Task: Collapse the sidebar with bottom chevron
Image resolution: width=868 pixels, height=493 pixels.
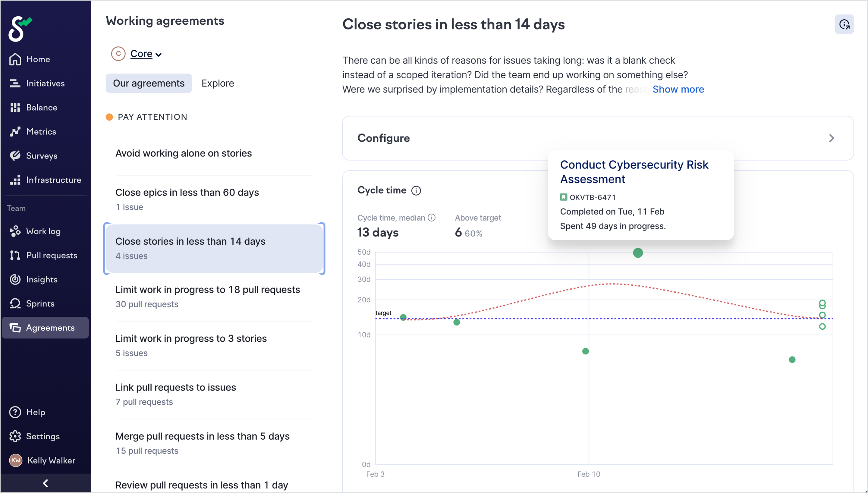Action: 46,483
